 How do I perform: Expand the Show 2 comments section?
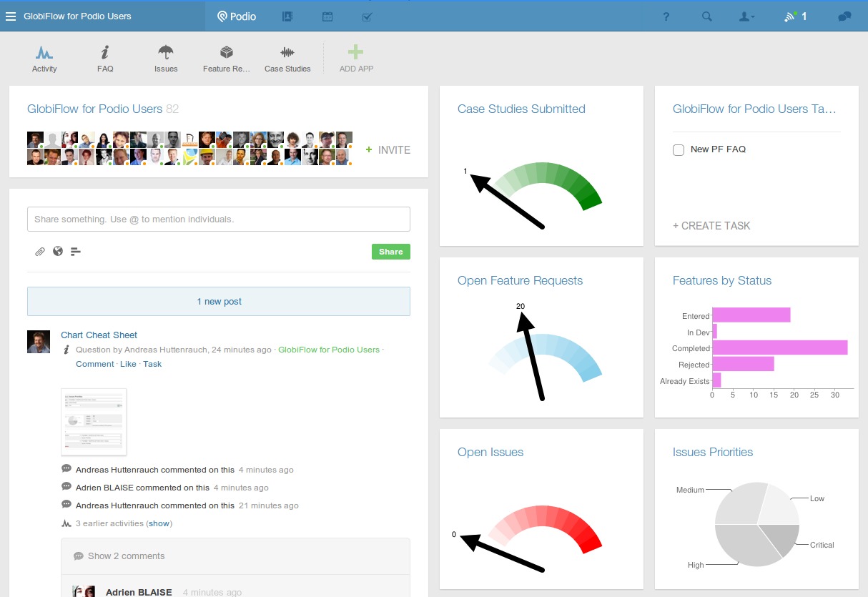127,556
